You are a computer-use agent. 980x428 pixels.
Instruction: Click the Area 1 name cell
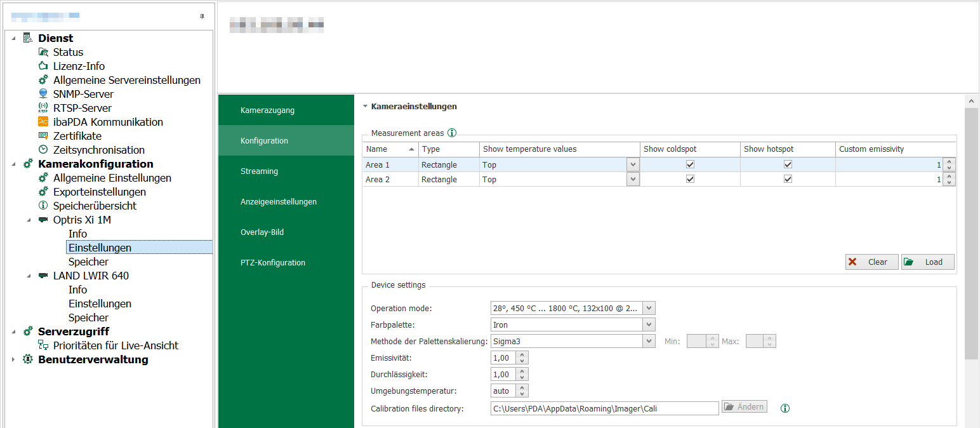tap(390, 164)
